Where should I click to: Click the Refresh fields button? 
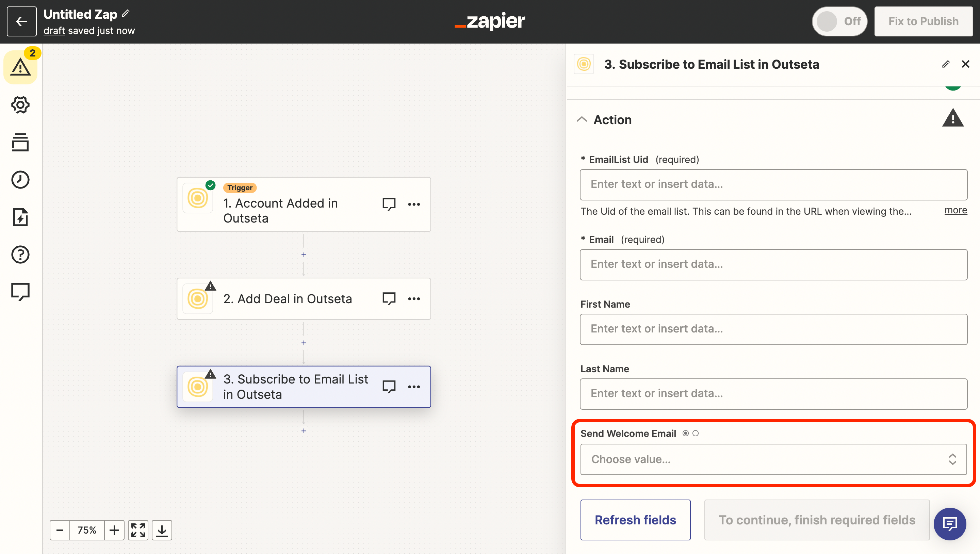[635, 520]
